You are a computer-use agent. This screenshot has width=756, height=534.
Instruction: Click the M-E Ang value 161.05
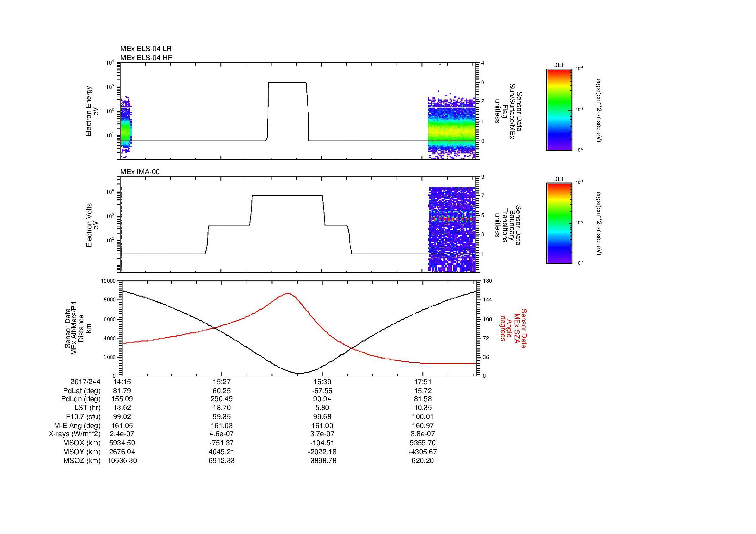pos(122,425)
